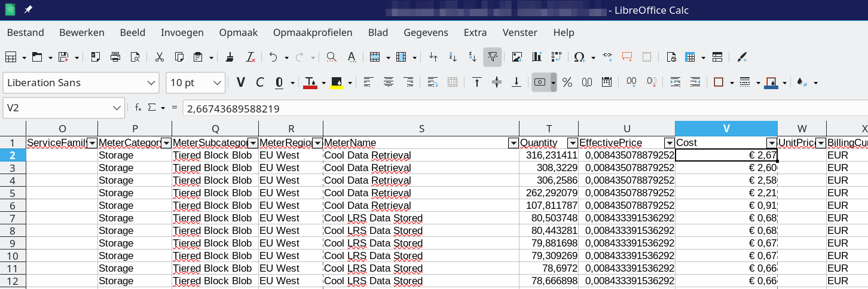Insert a chart using chart icon

tap(537, 57)
